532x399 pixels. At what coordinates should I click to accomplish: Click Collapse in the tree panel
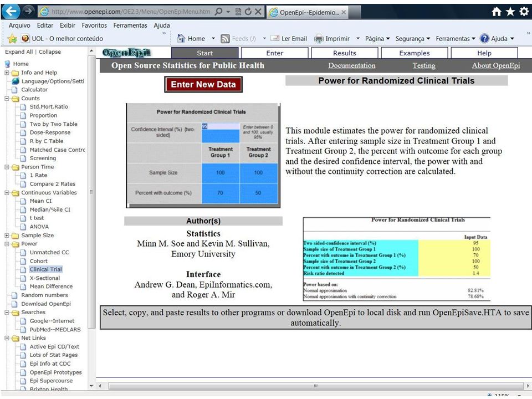click(50, 52)
